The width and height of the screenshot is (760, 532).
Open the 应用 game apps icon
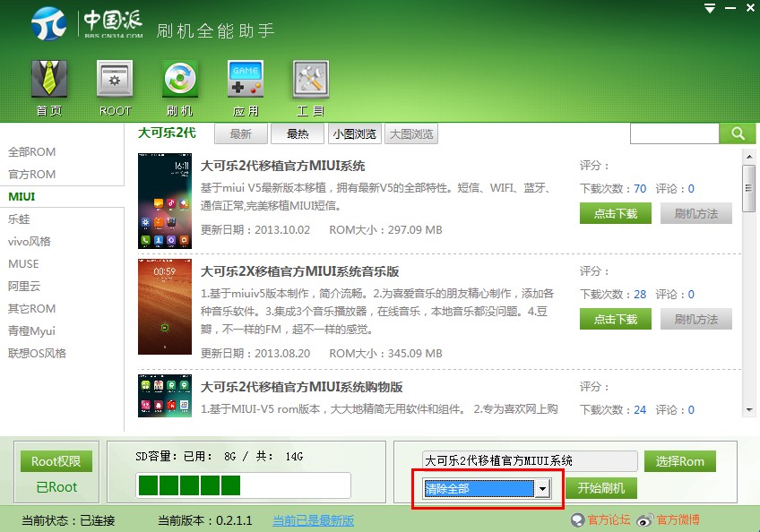tap(246, 79)
